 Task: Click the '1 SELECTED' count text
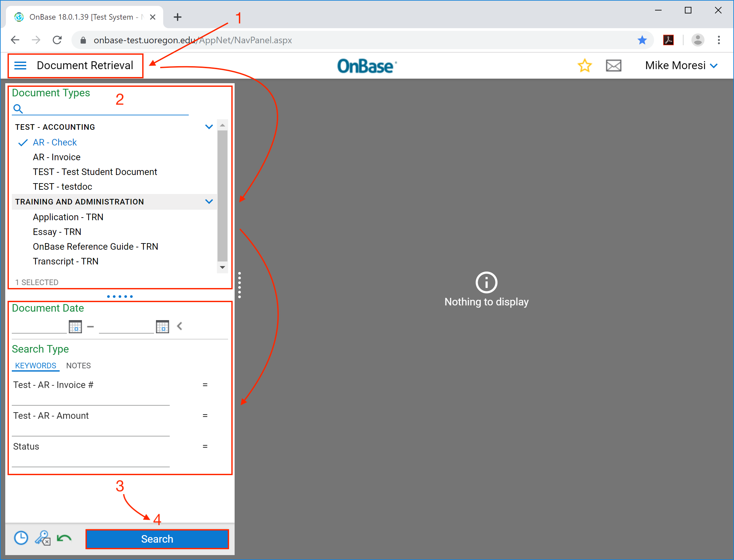click(x=37, y=282)
